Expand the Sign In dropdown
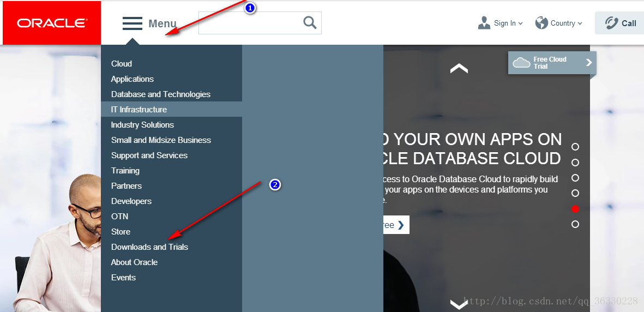The image size is (644, 312). (x=520, y=23)
